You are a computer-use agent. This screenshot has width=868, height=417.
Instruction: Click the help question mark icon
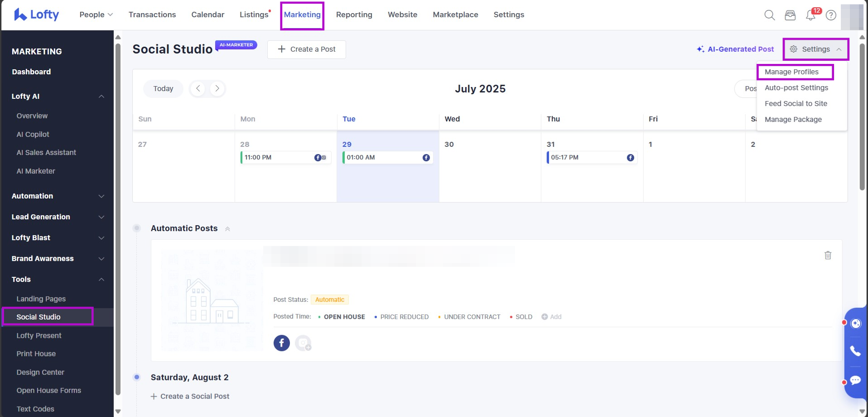[x=831, y=15]
